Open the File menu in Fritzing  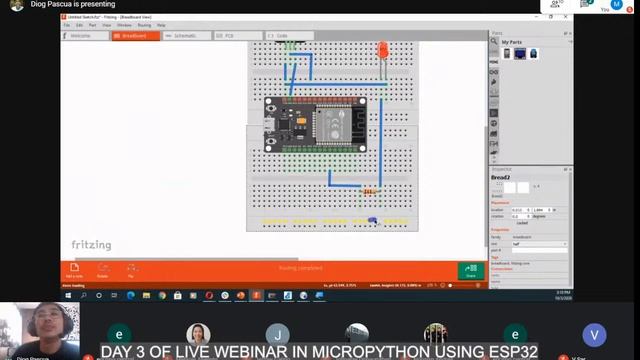[x=67, y=25]
